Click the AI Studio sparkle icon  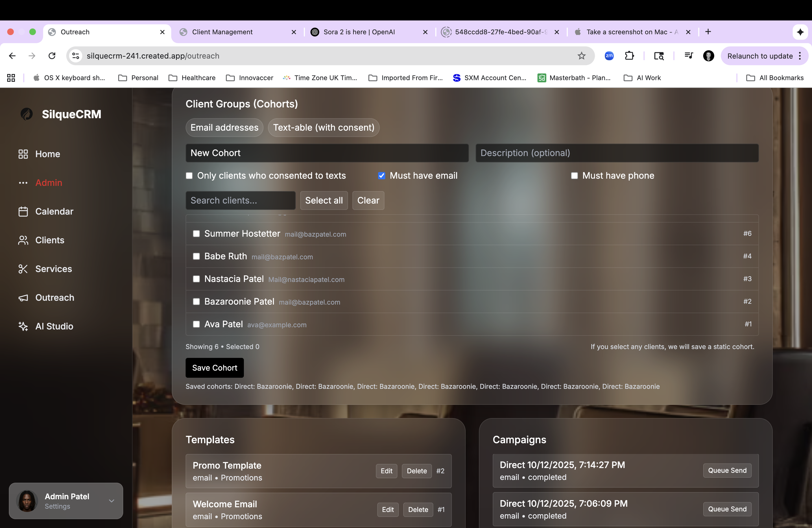[23, 326]
